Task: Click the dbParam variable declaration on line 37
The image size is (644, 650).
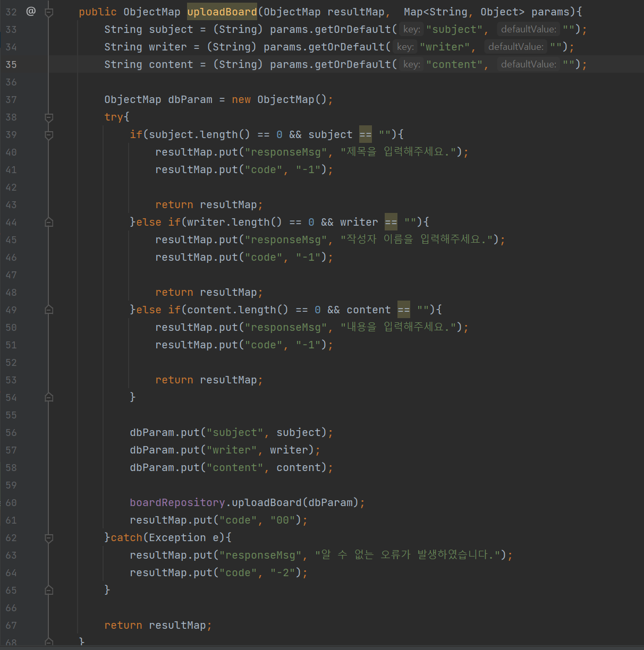Action: pyautogui.click(x=190, y=99)
